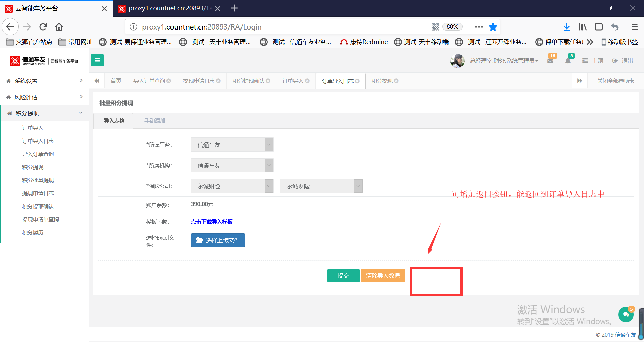Open the downloads arrow icon

click(x=566, y=27)
